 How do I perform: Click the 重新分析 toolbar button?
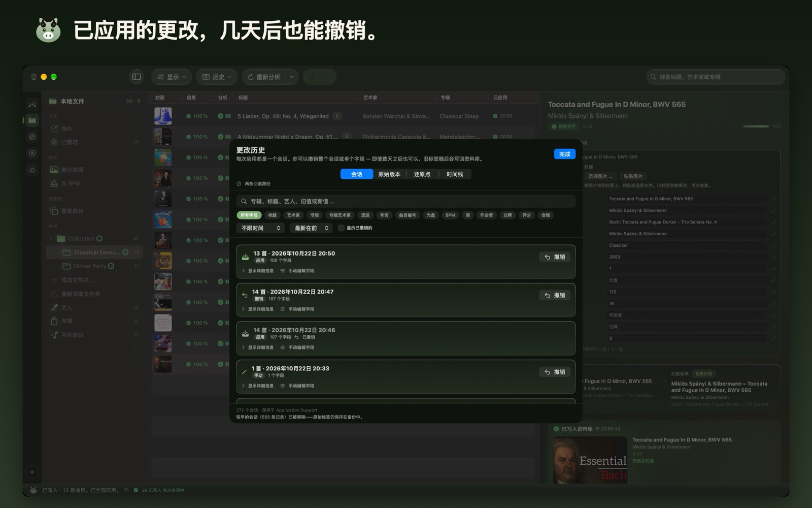(264, 77)
